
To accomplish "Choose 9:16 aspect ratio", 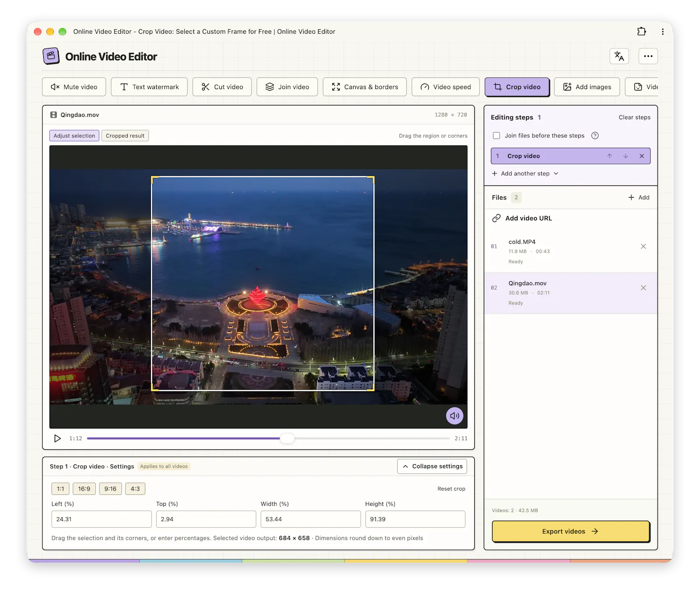I will point(110,489).
